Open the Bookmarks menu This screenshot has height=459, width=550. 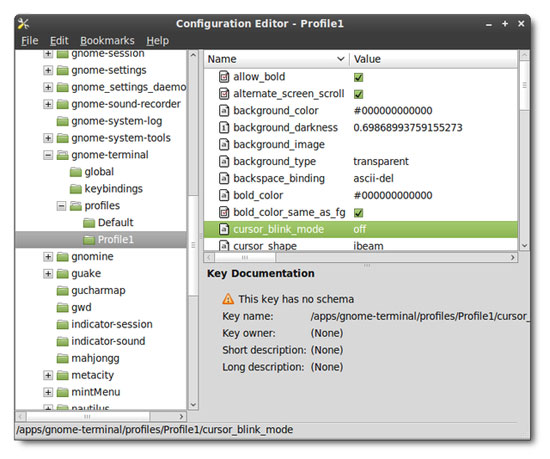click(x=107, y=41)
